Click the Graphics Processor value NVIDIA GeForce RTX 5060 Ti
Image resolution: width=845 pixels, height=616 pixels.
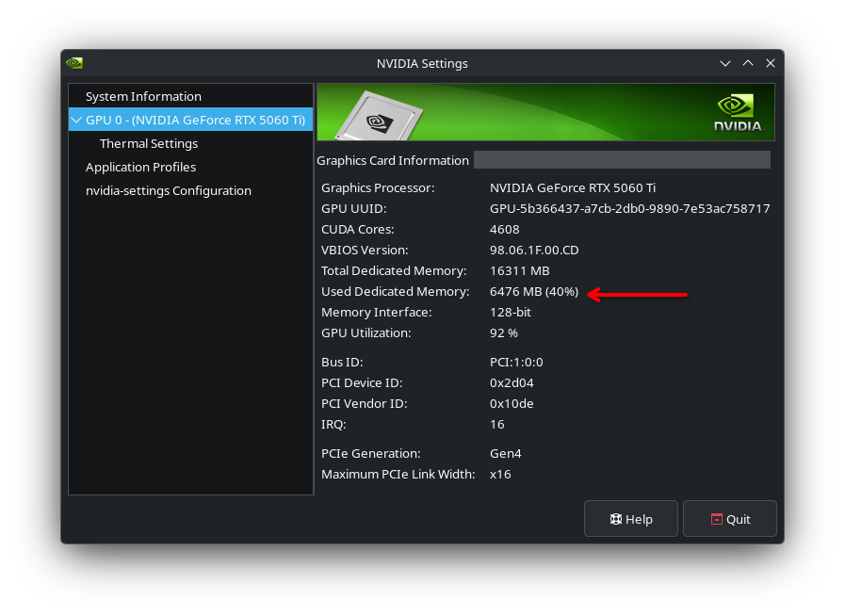(573, 188)
